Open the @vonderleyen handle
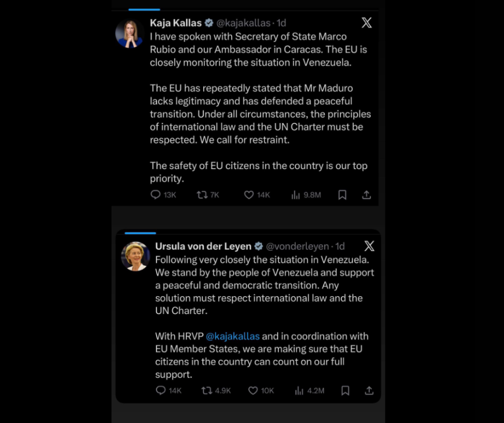Viewport: 504px width, 423px height. coord(298,246)
